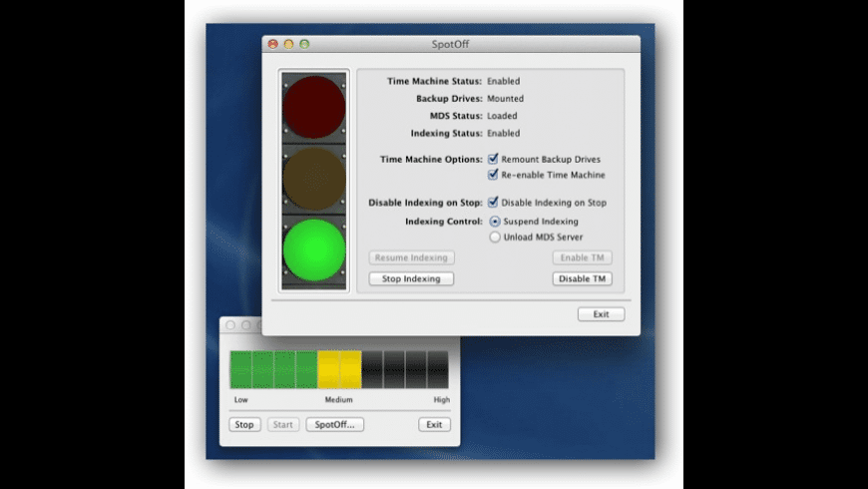Click Exit in the meter window
Image resolution: width=868 pixels, height=489 pixels.
coord(434,425)
